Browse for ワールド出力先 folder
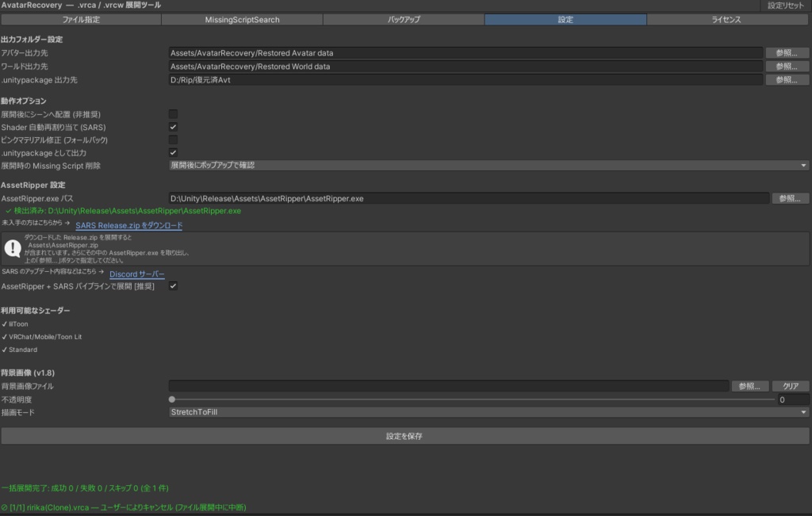Screen dimensions: 812x516 click(x=787, y=67)
